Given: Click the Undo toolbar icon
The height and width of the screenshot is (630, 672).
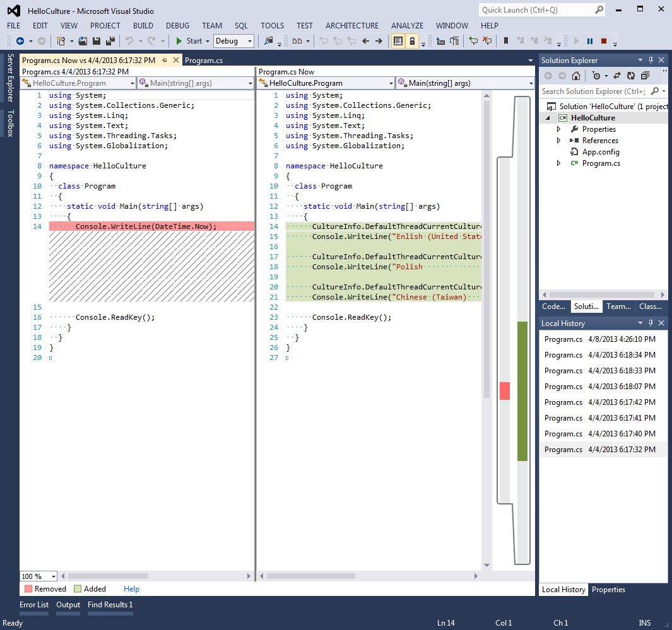Looking at the screenshot, I should click(x=129, y=41).
